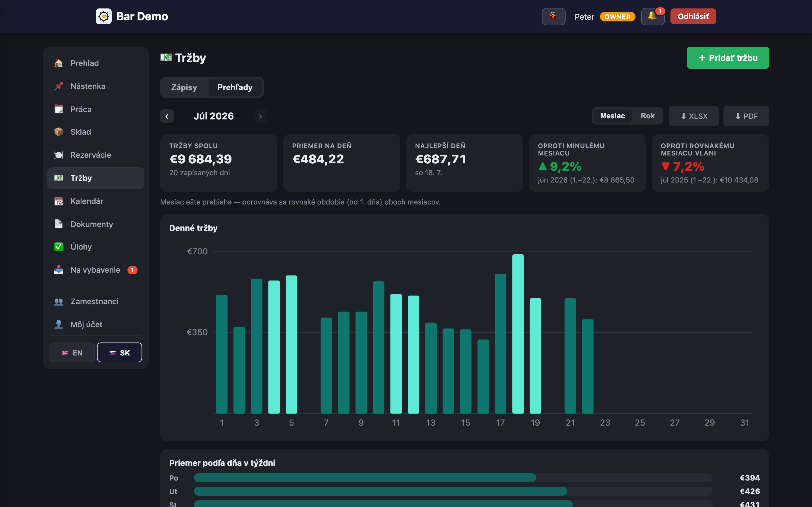Viewport: 812px width, 507px height.
Task: Switch to the Zápisy tab
Action: [x=184, y=87]
